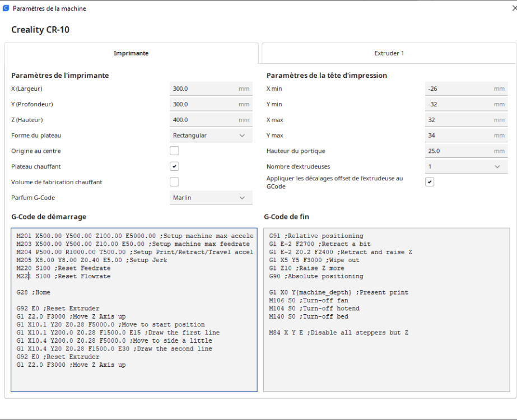Click the M220 S100 Reset Feedrate line
The width and height of the screenshot is (517, 420).
pos(63,268)
